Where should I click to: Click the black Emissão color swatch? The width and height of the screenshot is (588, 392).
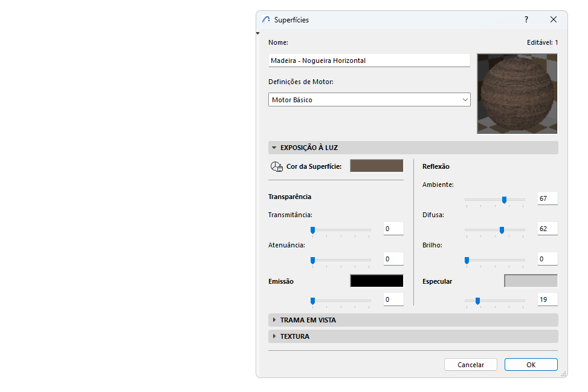[x=376, y=280]
